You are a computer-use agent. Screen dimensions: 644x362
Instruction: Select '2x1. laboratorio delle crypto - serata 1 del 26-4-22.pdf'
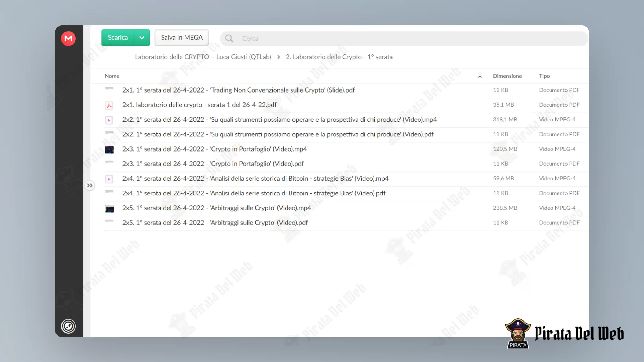[199, 105]
